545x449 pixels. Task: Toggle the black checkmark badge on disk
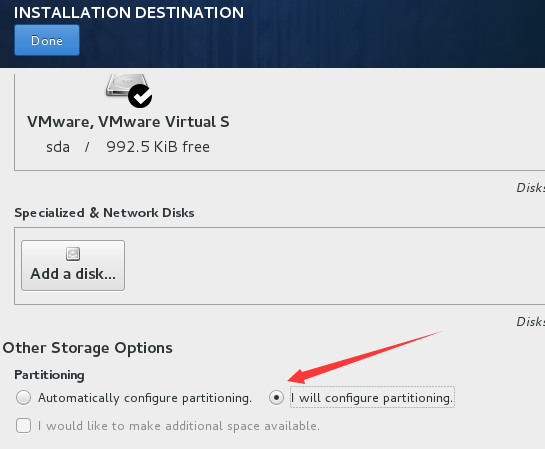[140, 96]
